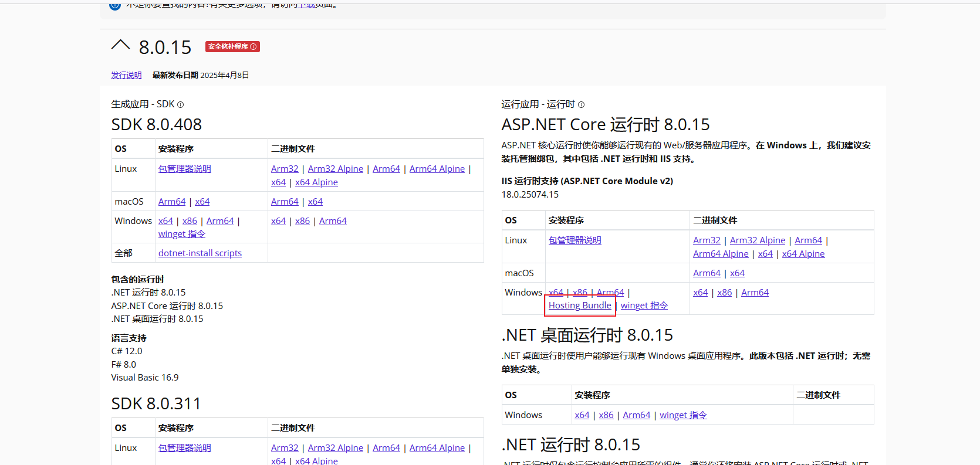This screenshot has width=980, height=465.
Task: Download ASP.NET Core runtime macOS Arm64 binary
Action: pos(707,273)
